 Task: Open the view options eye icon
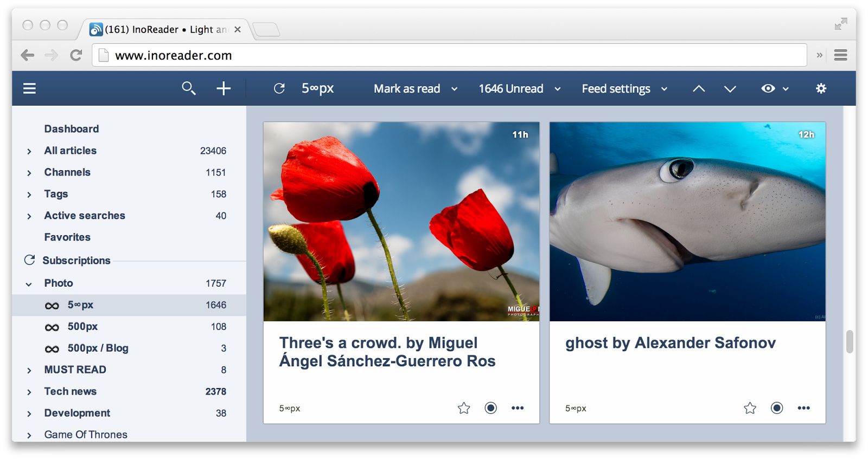pyautogui.click(x=768, y=88)
